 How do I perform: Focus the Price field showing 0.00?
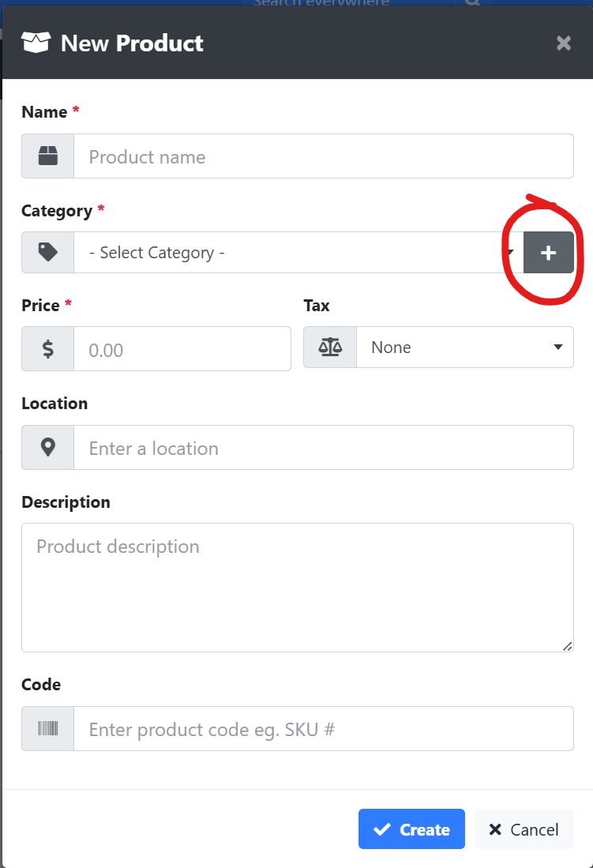[x=182, y=349]
